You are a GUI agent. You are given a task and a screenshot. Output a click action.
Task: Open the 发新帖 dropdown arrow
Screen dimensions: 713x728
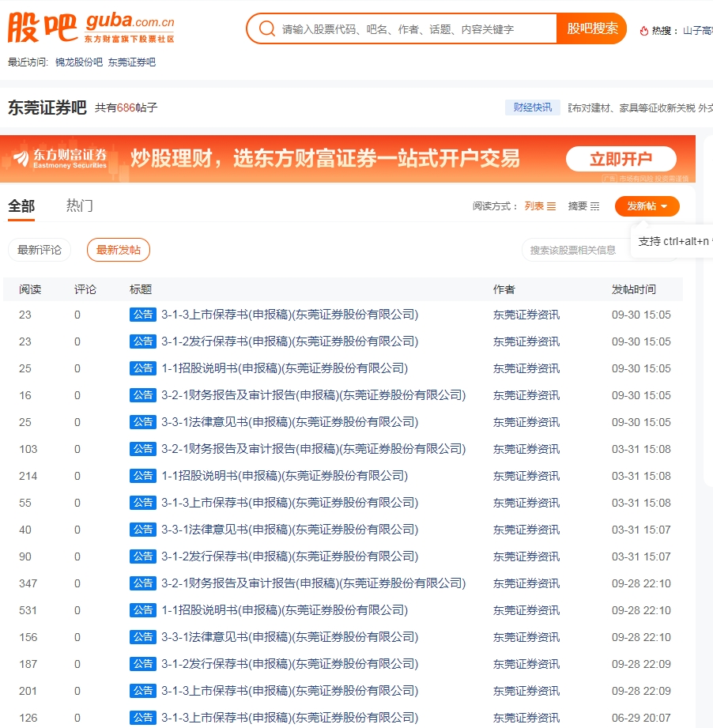[664, 206]
